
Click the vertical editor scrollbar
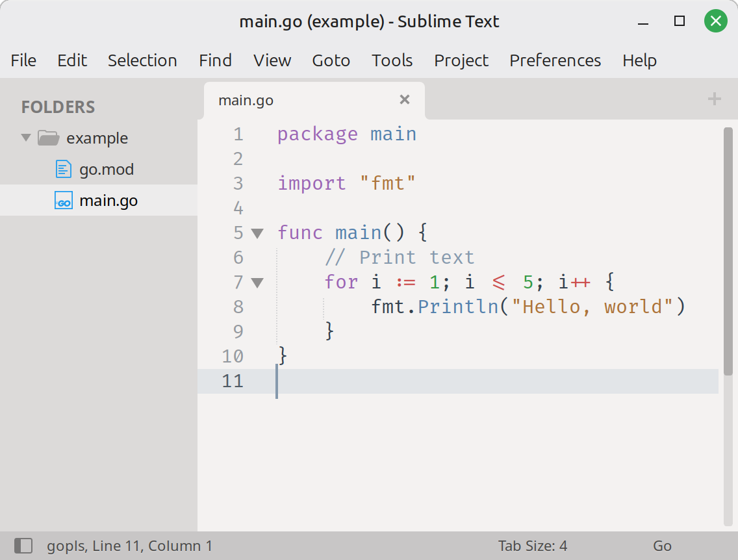[728, 251]
